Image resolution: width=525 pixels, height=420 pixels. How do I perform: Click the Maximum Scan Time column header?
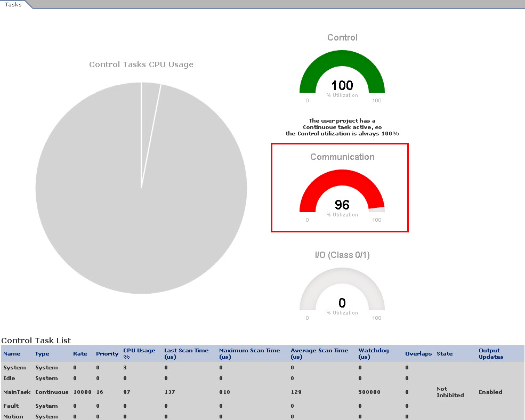tap(249, 353)
